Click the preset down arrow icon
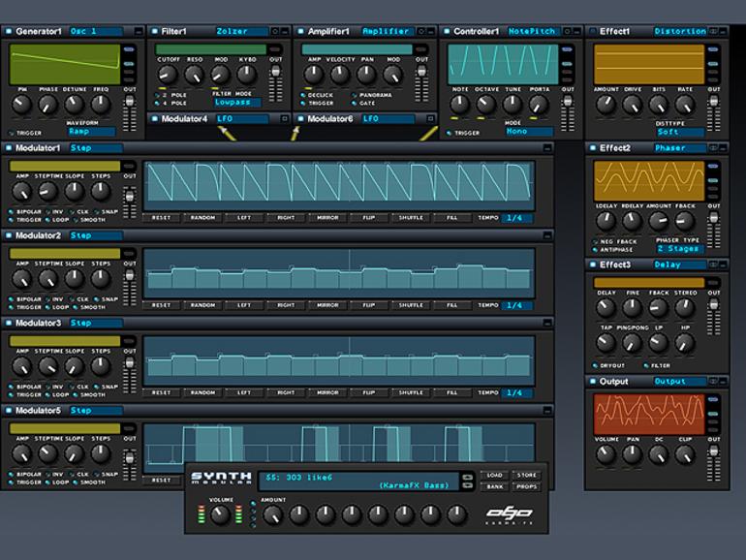The width and height of the screenshot is (746, 560). (x=468, y=485)
